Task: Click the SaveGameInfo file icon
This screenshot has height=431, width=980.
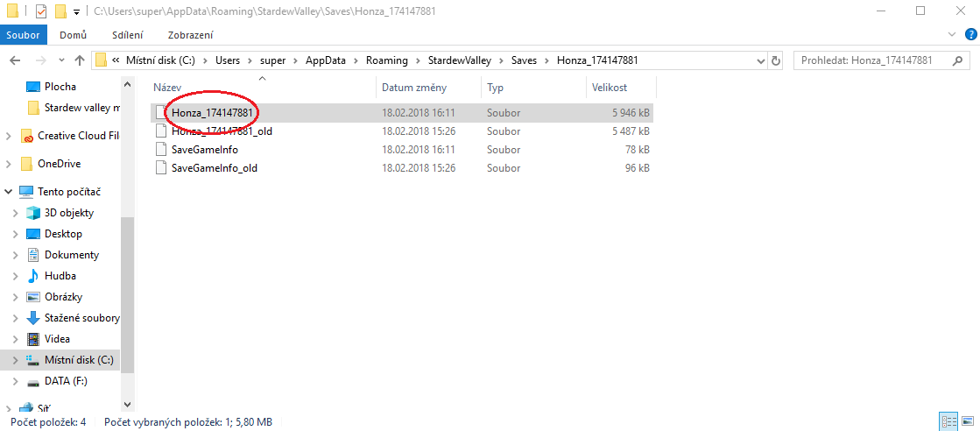Action: [x=160, y=150]
